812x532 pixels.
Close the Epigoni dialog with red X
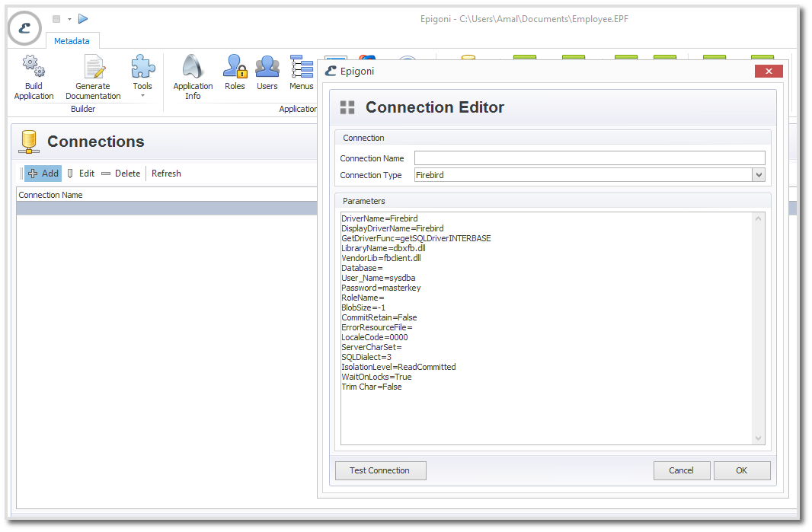click(x=769, y=72)
